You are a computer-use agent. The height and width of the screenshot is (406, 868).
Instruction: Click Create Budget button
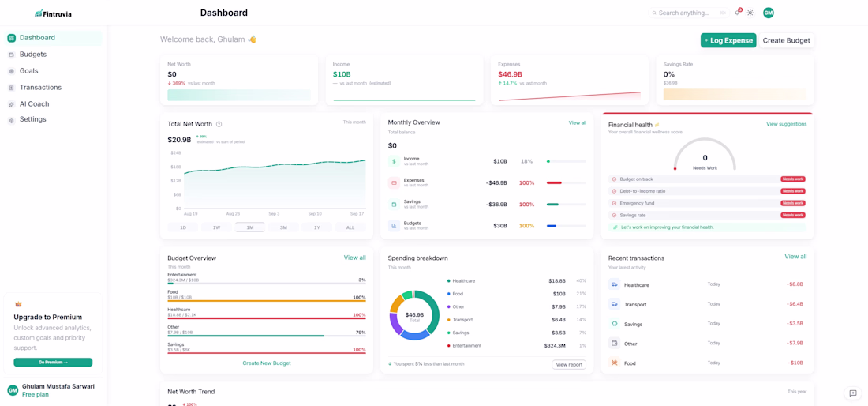[x=786, y=40]
